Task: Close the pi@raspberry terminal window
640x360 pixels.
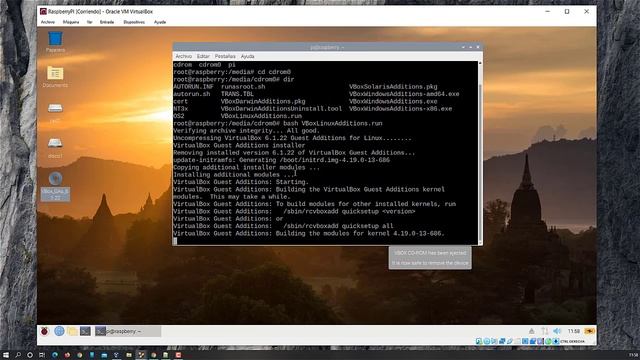Action: [x=478, y=47]
